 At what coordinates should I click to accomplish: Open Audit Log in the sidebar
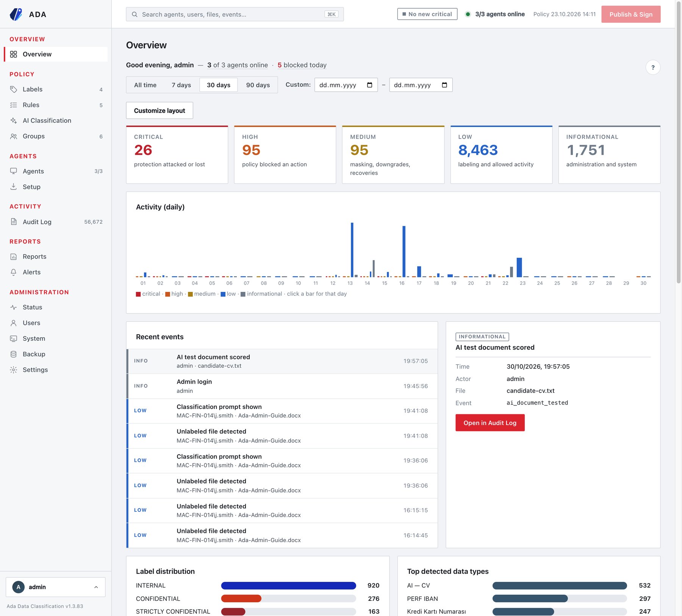coord(56,222)
